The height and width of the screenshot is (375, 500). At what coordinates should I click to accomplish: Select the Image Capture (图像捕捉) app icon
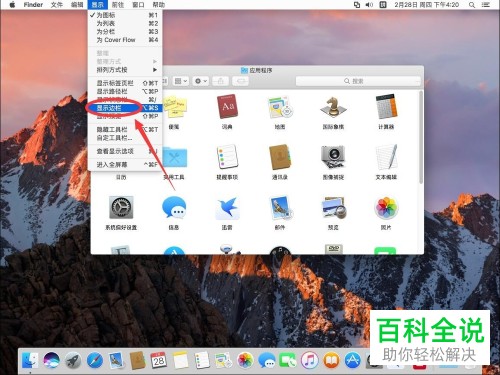pos(333,157)
